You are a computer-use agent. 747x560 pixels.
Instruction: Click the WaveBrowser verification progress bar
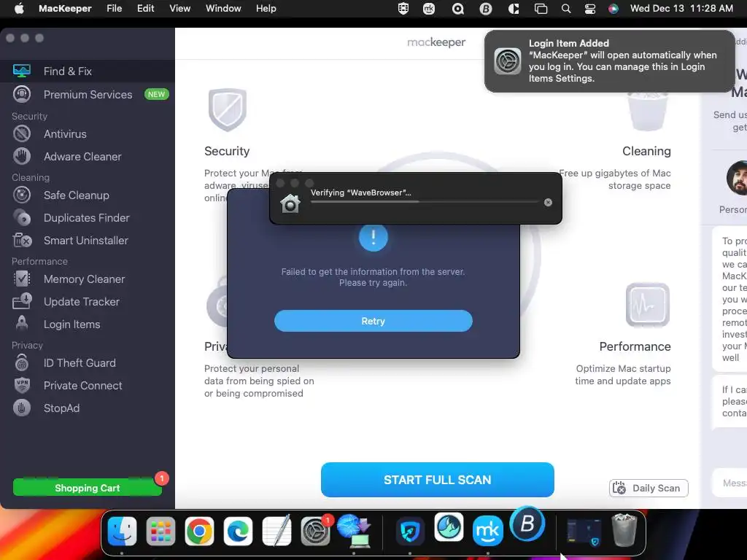pyautogui.click(x=425, y=202)
